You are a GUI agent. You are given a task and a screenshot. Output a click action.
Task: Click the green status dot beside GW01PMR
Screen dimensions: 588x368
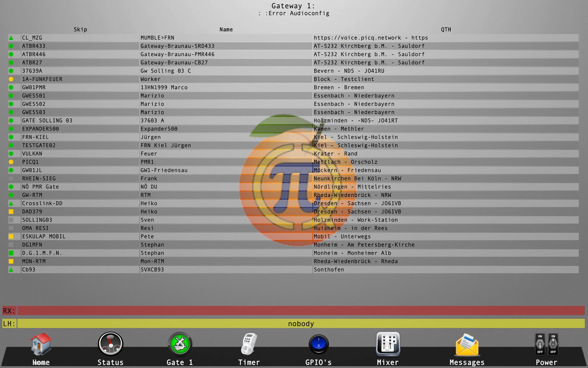11,87
